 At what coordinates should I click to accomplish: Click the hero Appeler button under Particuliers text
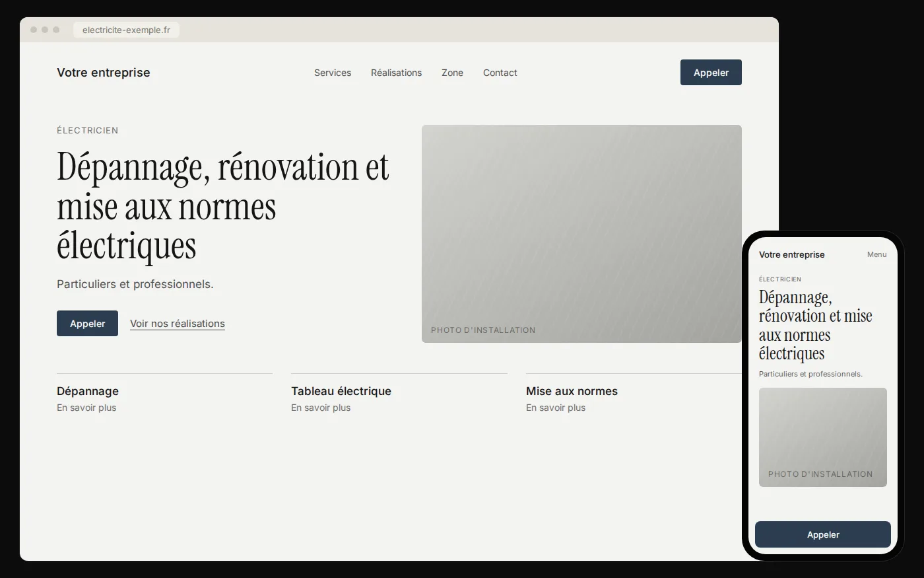pos(87,324)
